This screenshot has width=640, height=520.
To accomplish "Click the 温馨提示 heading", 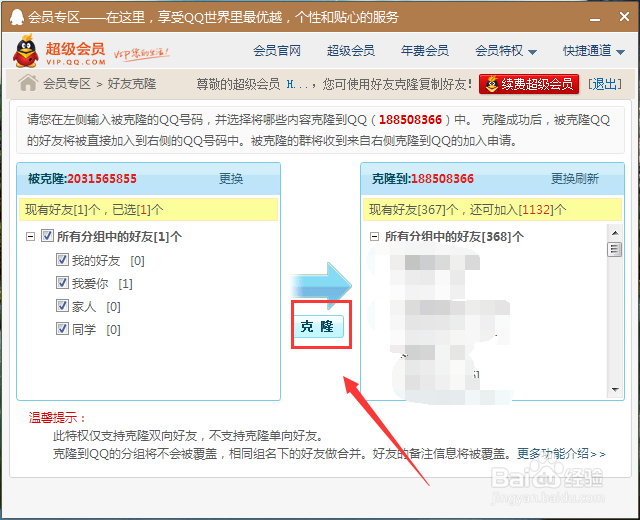I will click(57, 418).
